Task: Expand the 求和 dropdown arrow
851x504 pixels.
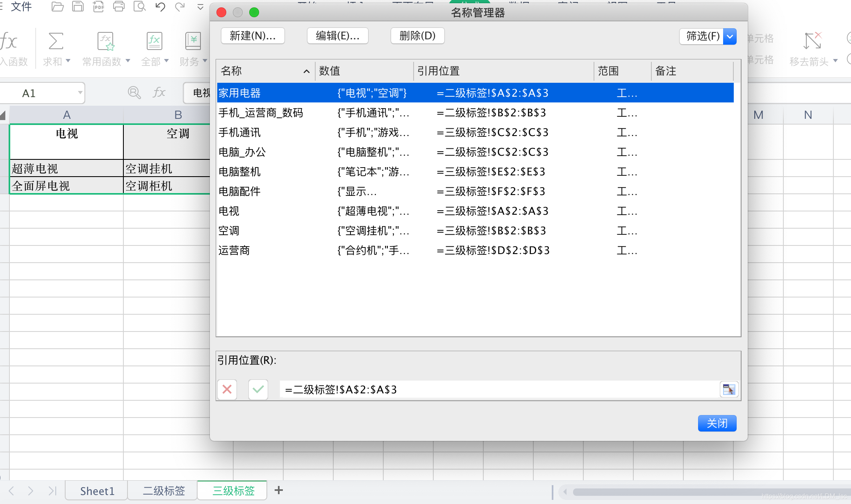Action: coord(68,61)
